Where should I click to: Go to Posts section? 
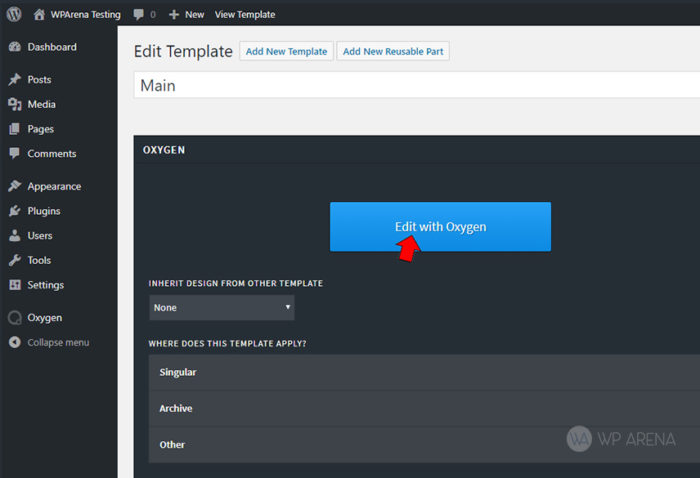(x=39, y=79)
